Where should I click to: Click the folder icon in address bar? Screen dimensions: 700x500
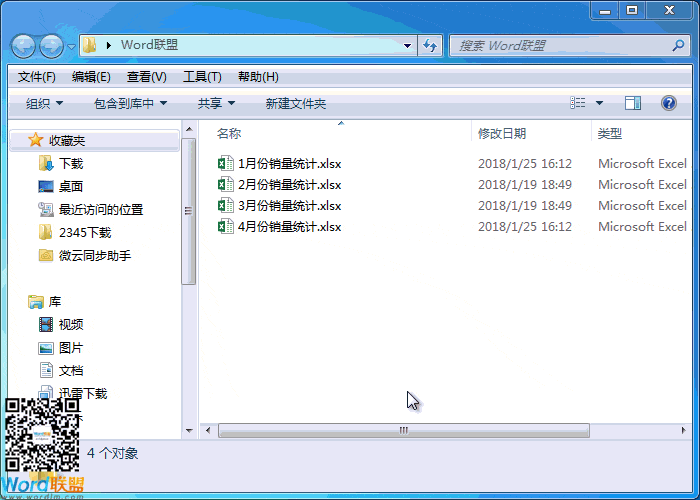tap(90, 45)
